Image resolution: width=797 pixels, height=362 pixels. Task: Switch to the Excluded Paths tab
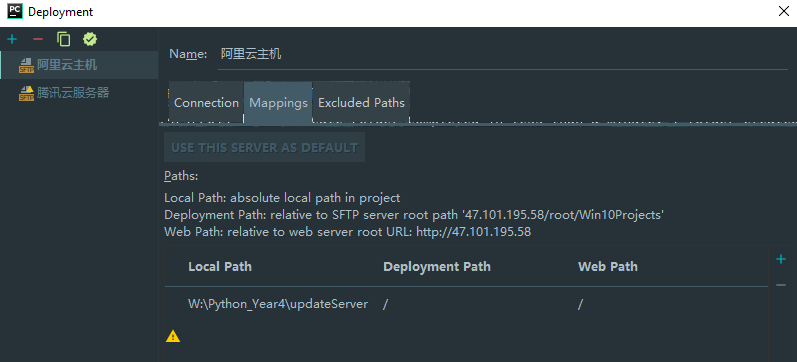click(361, 103)
